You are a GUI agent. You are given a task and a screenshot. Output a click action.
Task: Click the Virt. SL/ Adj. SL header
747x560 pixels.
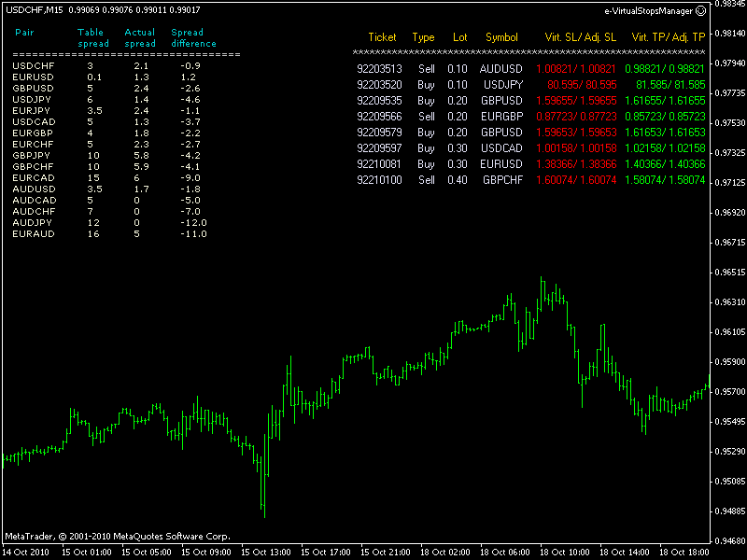580,37
